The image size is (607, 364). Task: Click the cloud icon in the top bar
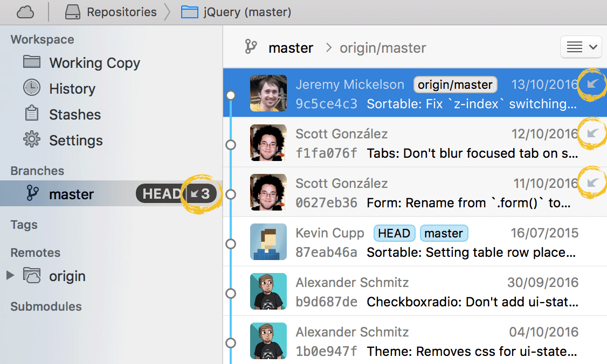click(25, 11)
